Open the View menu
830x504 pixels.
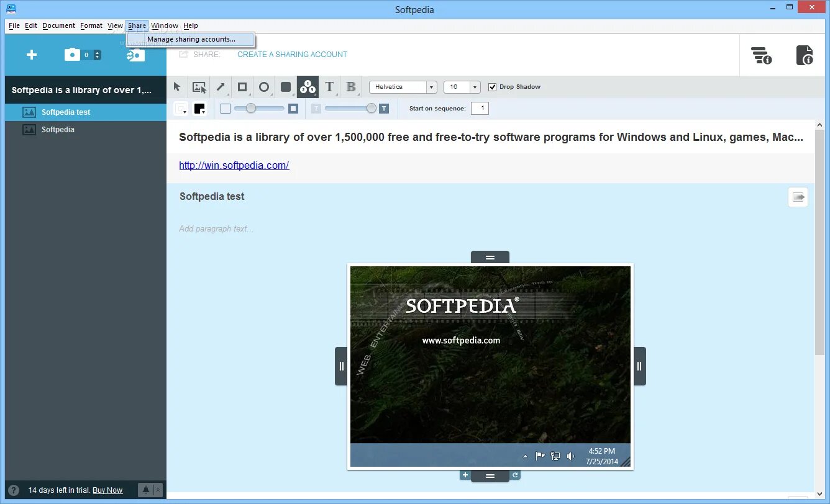(115, 25)
